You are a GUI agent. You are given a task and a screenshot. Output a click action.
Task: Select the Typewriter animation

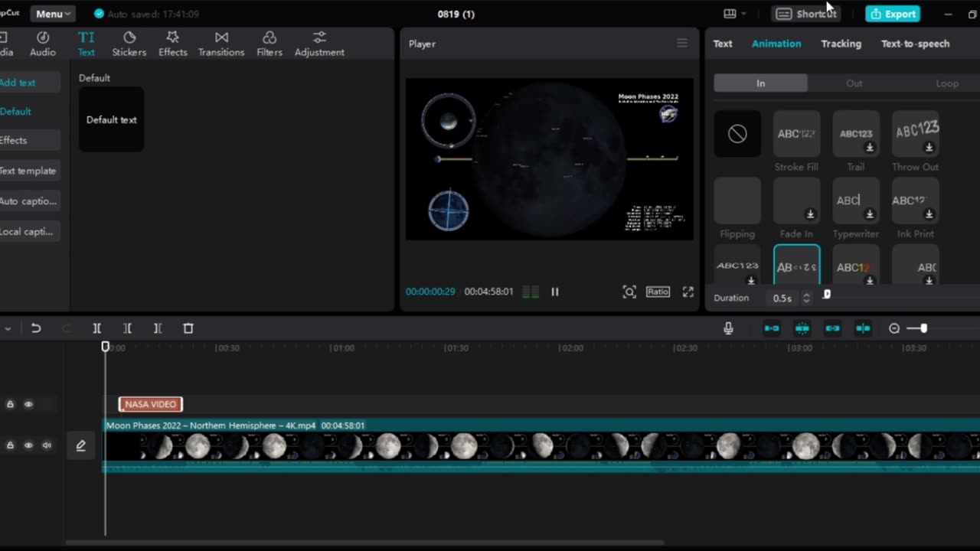(856, 201)
